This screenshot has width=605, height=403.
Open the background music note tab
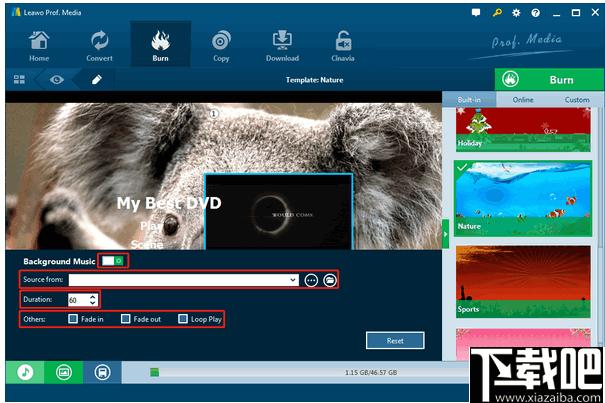25,372
